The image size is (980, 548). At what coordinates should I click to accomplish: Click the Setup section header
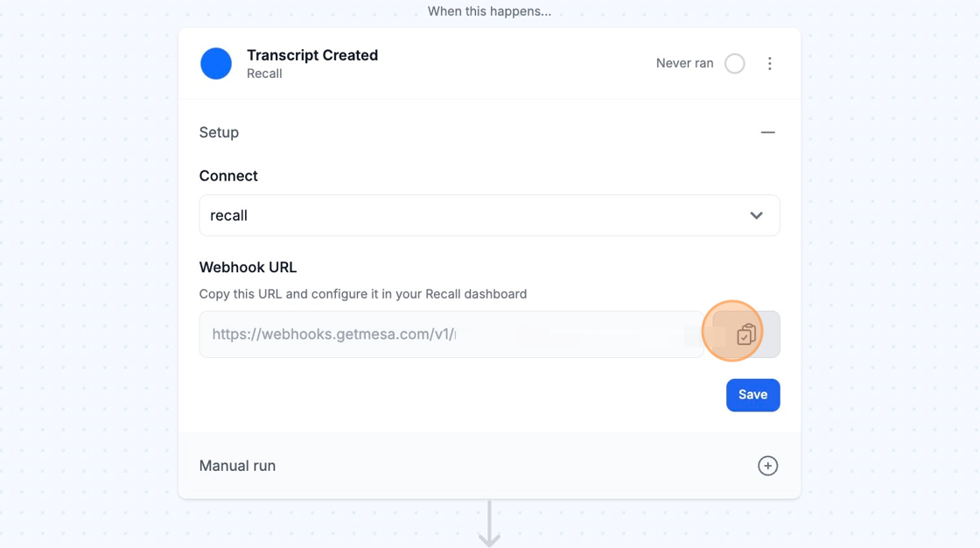(x=219, y=132)
